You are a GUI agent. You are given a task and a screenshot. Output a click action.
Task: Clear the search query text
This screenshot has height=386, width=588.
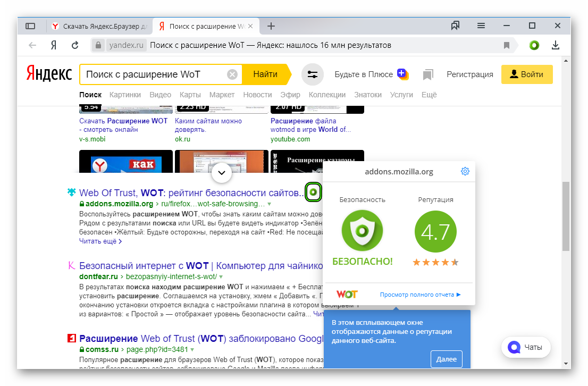pos(232,74)
